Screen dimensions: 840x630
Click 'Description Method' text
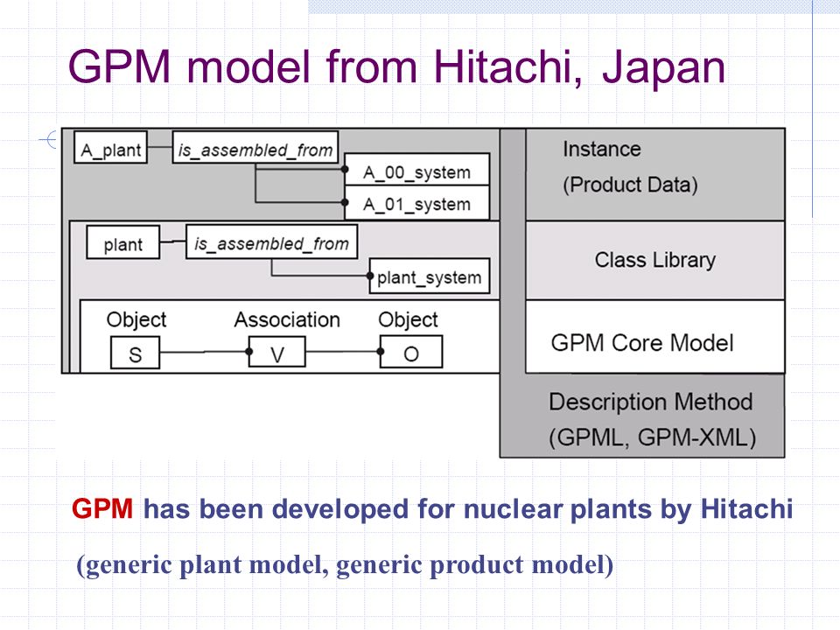[x=651, y=402]
